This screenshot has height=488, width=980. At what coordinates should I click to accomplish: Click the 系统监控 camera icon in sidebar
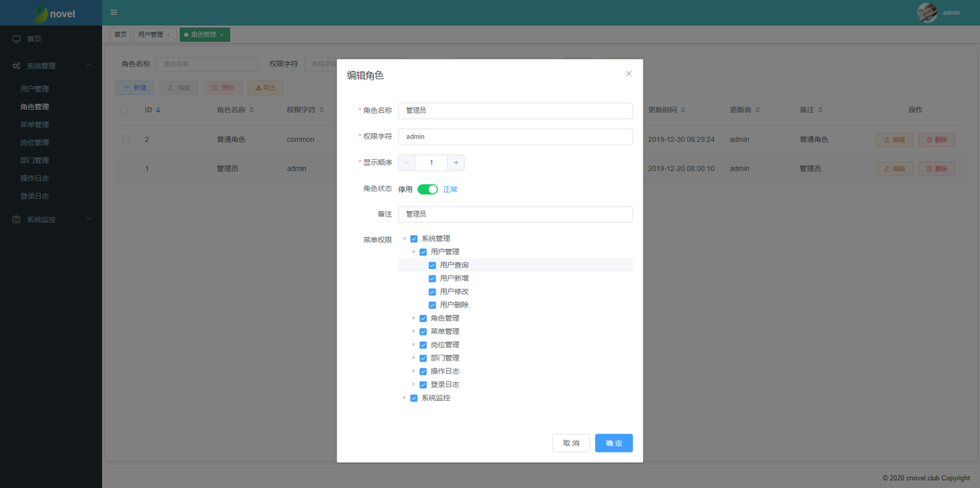(x=16, y=219)
